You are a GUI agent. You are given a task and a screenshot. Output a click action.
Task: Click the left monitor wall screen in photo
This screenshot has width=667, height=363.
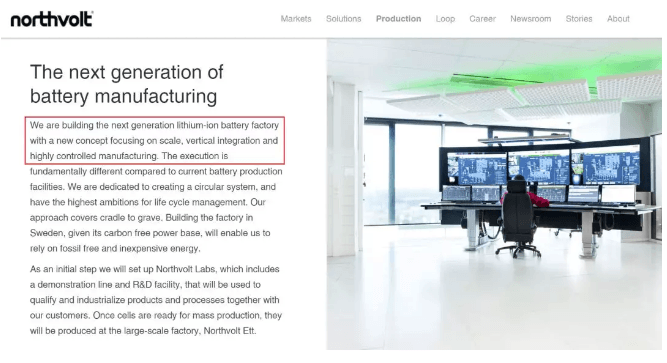tap(476, 169)
